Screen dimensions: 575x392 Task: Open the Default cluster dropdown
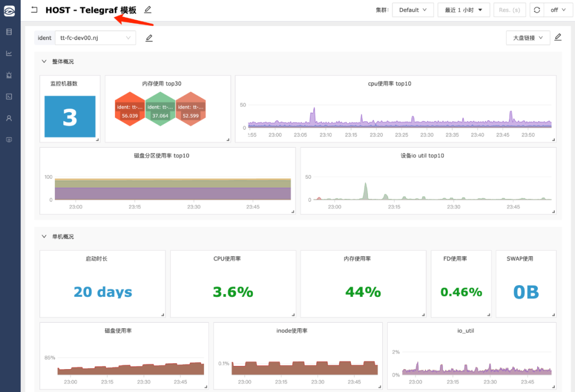pyautogui.click(x=413, y=10)
